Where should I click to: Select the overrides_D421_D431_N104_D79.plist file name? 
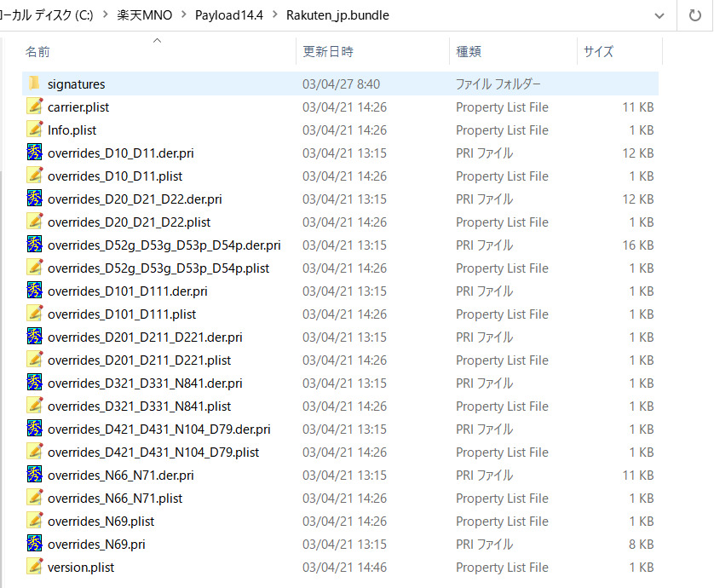[153, 452]
